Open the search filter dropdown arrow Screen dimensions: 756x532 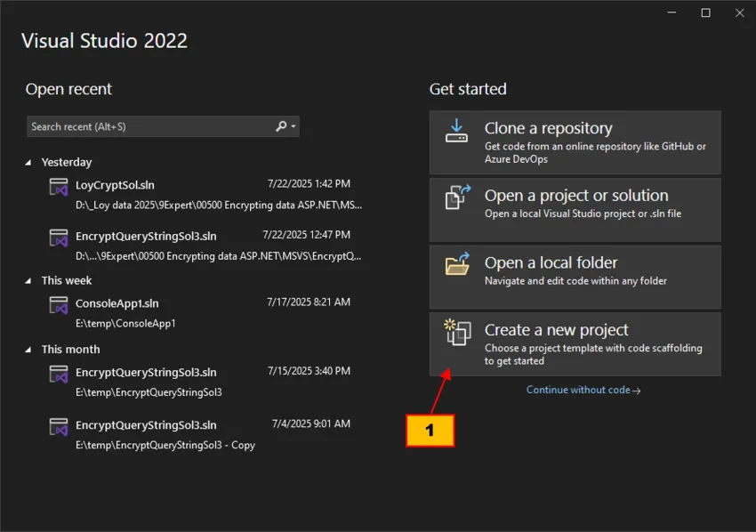tap(294, 126)
